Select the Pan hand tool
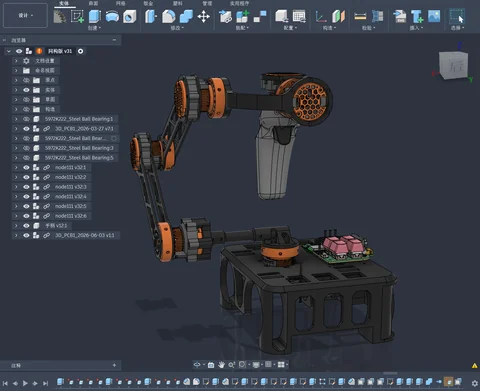 [221, 365]
